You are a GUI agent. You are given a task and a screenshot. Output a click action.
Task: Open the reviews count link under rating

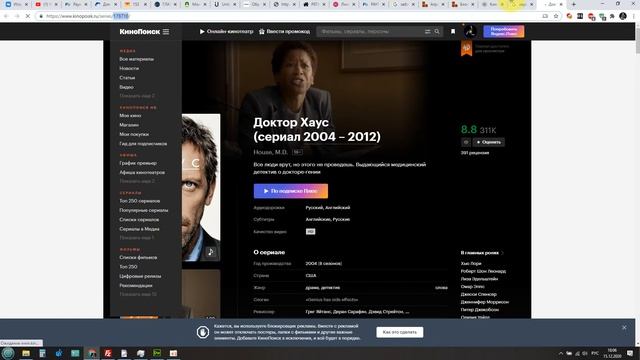tap(475, 153)
